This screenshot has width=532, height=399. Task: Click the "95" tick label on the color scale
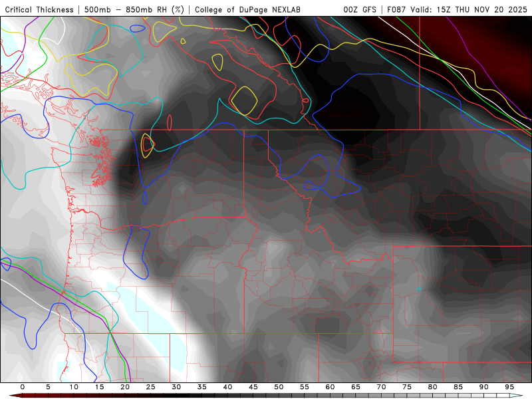coord(509,387)
